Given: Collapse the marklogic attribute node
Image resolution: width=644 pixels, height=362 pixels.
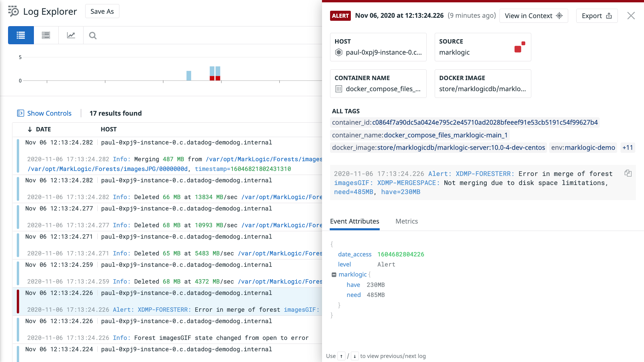Looking at the screenshot, I should click(334, 274).
